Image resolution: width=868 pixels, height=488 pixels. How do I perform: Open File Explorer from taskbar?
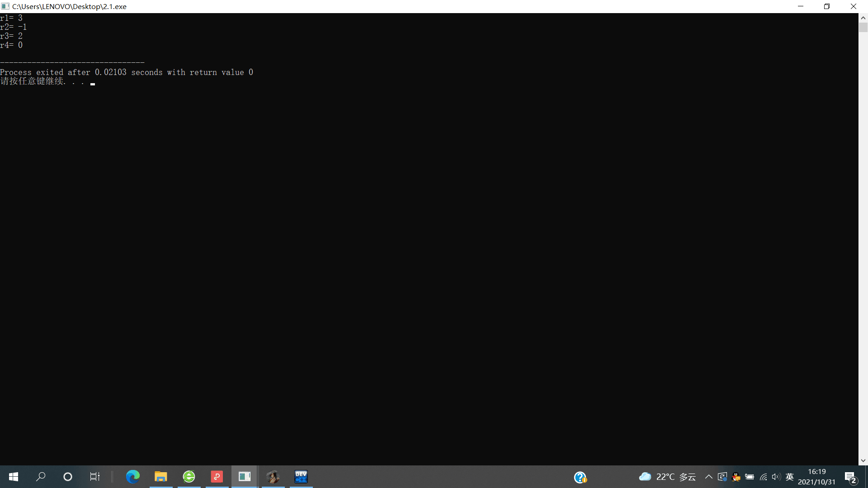[x=161, y=477]
